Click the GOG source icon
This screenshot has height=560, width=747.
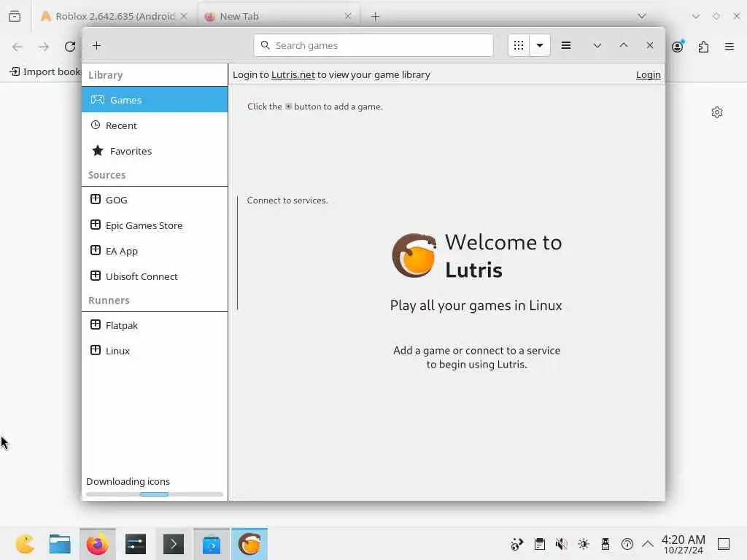click(x=96, y=199)
